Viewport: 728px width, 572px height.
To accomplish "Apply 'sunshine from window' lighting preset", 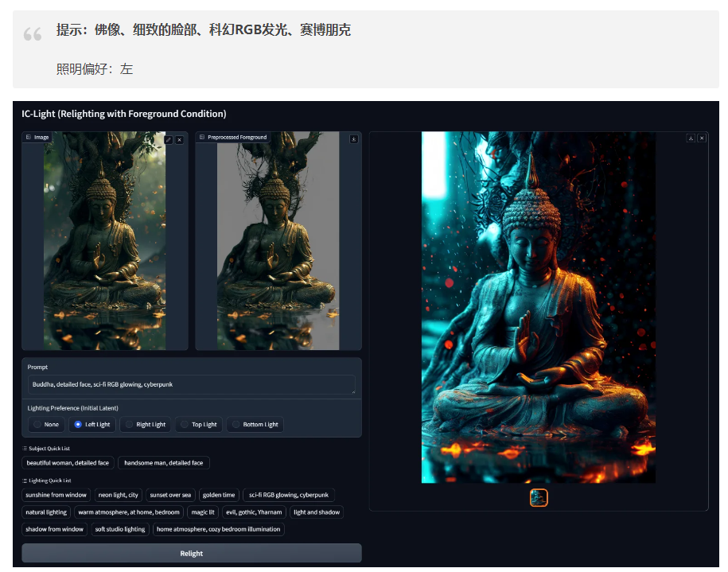I will 56,495.
